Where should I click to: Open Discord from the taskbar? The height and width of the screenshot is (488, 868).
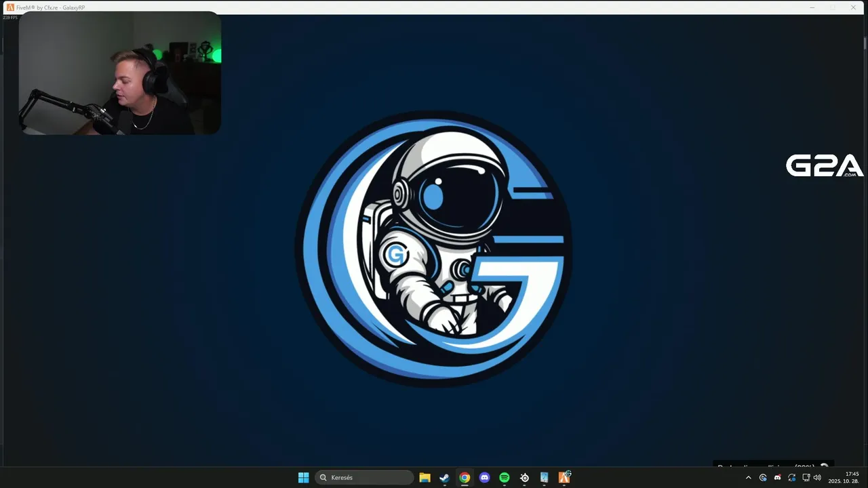[x=484, y=478]
